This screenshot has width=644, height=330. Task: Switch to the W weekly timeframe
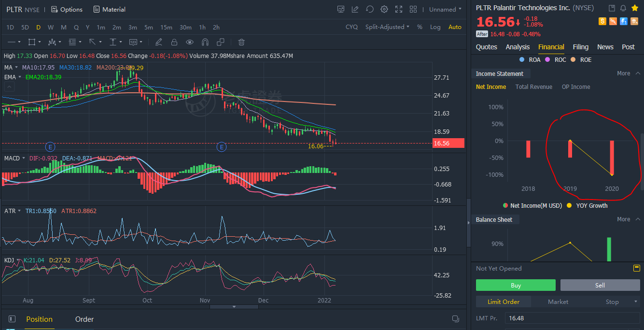51,27
